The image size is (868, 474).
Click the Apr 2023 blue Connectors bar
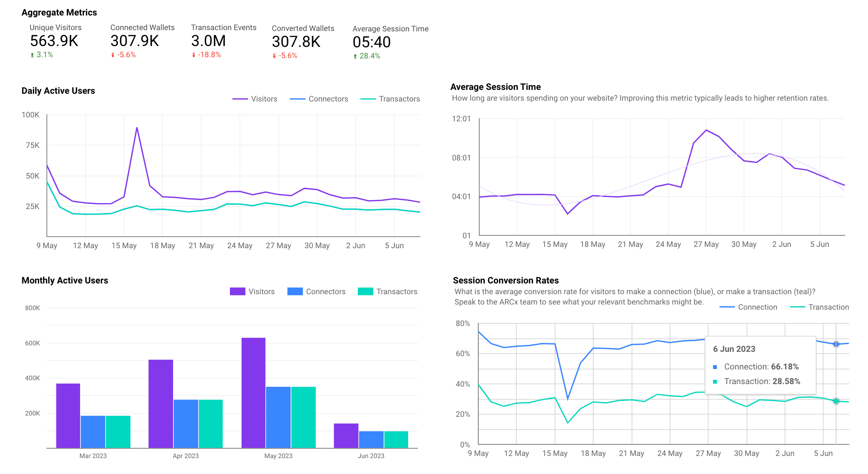[186, 424]
